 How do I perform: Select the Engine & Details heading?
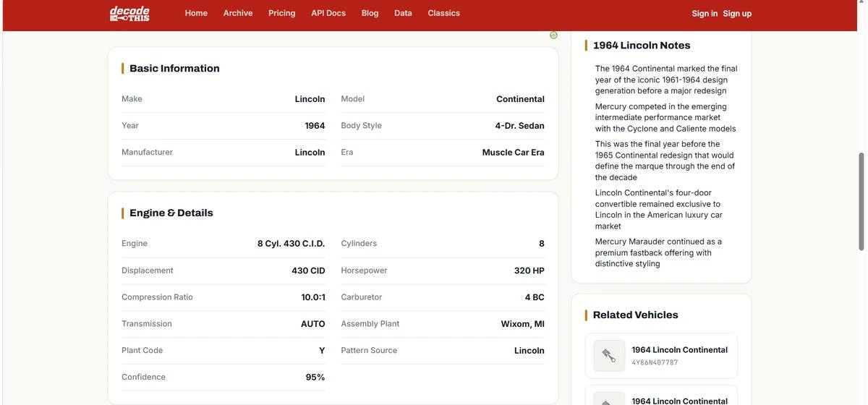tap(171, 213)
